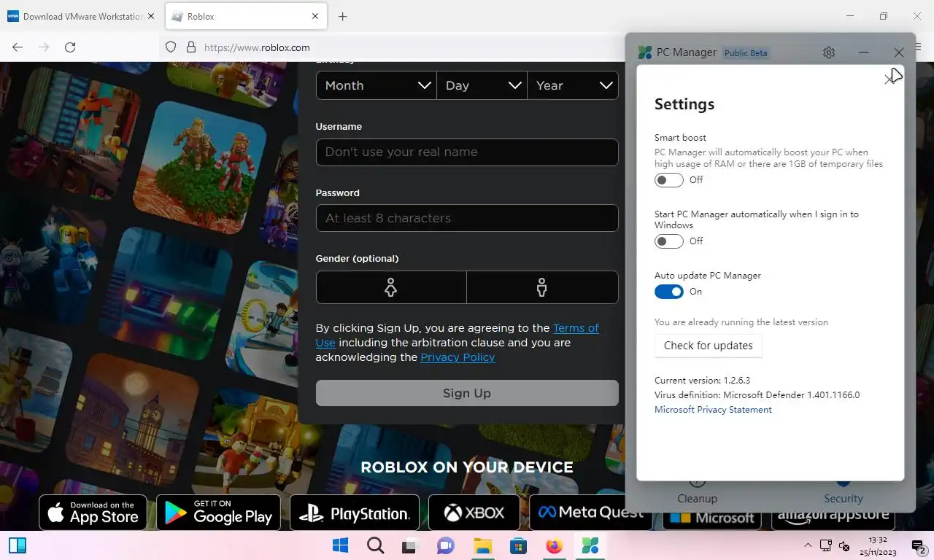Open the Year dropdown

click(x=573, y=85)
